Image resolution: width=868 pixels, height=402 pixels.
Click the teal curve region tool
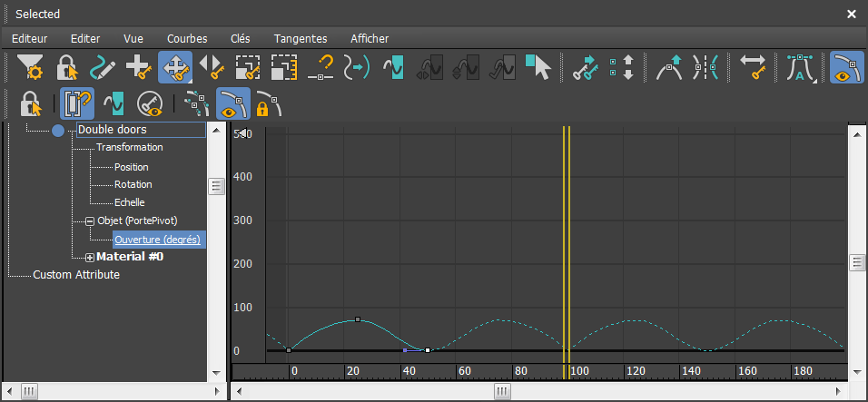pyautogui.click(x=393, y=67)
